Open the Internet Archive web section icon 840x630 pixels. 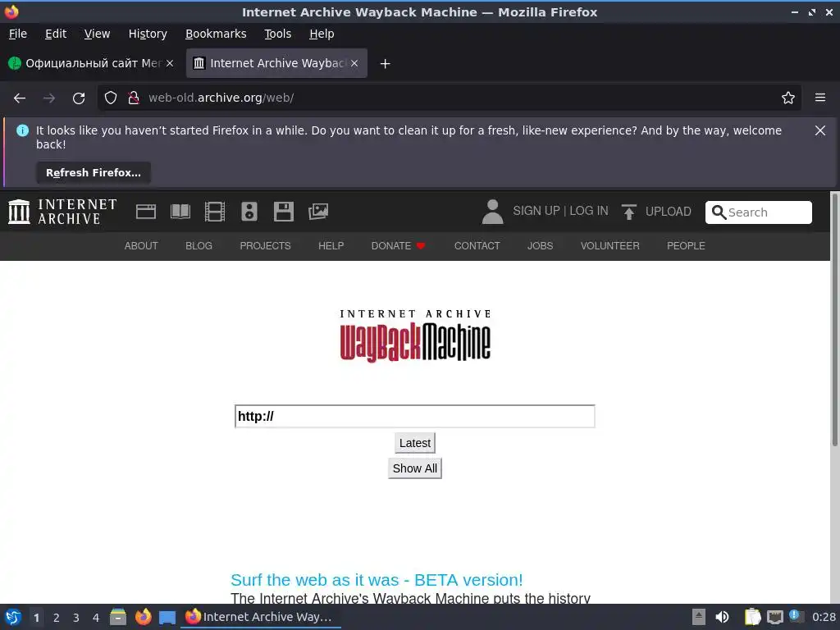click(x=146, y=212)
